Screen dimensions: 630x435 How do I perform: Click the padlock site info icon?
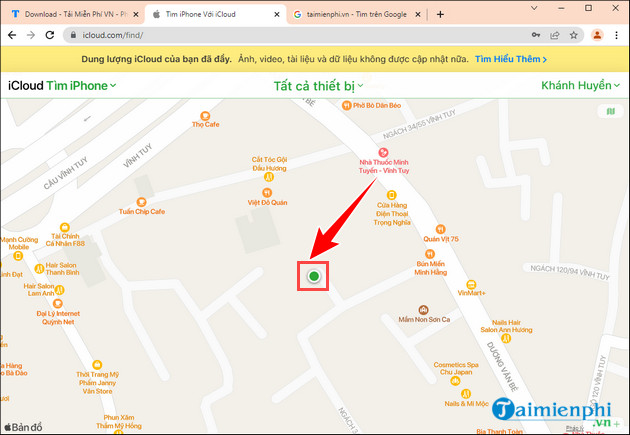click(73, 35)
